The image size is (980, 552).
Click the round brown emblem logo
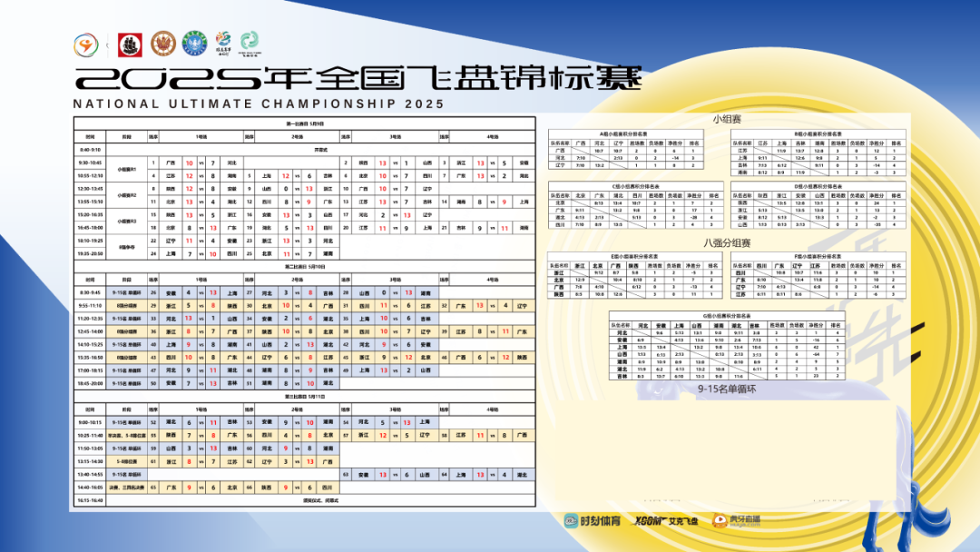point(162,44)
